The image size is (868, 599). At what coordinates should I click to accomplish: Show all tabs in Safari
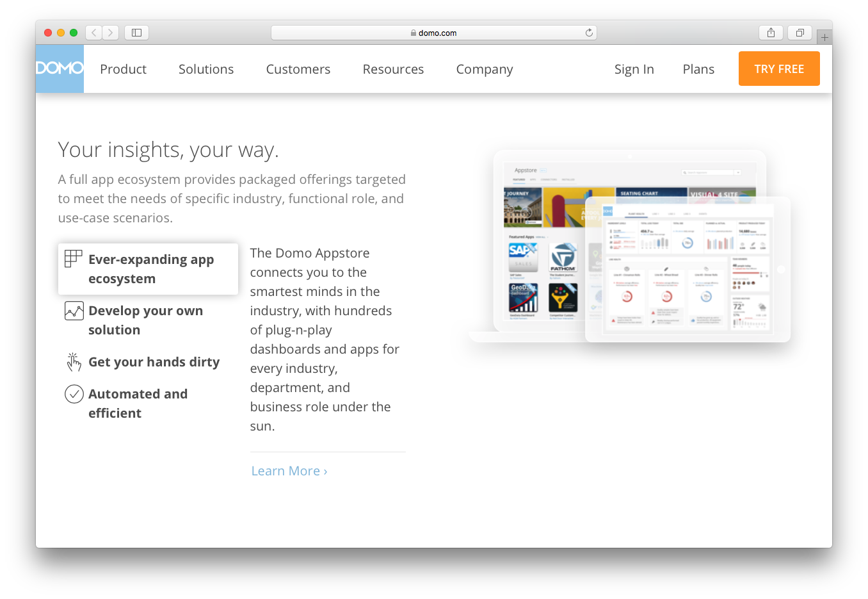[x=800, y=33]
